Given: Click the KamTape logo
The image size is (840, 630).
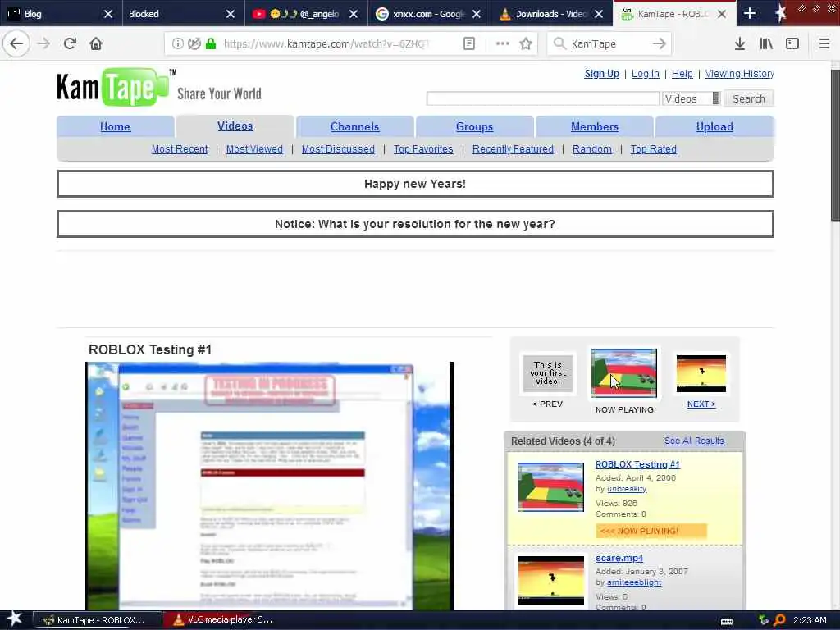Looking at the screenshot, I should 113,87.
